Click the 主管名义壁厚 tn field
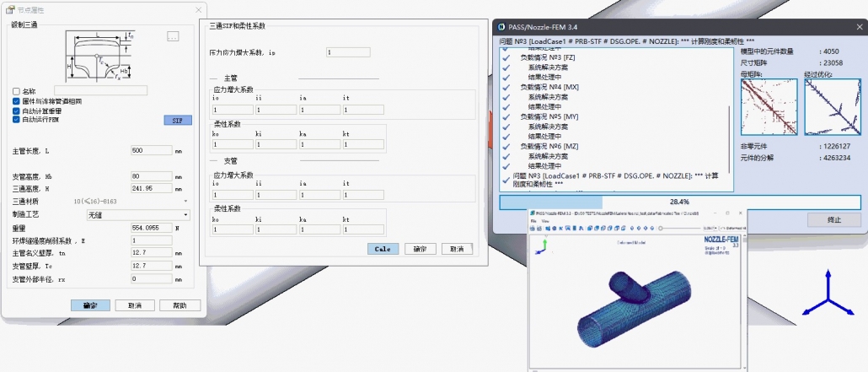This screenshot has width=868, height=372. click(x=152, y=253)
